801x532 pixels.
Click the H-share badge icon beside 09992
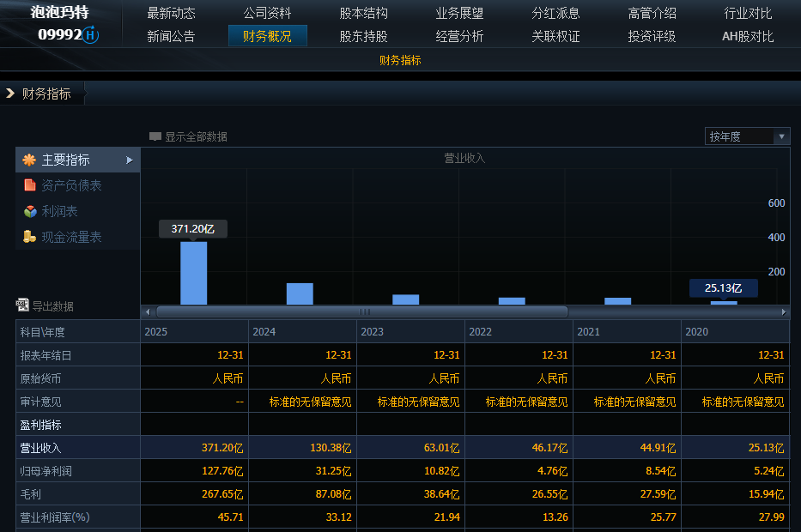click(91, 35)
